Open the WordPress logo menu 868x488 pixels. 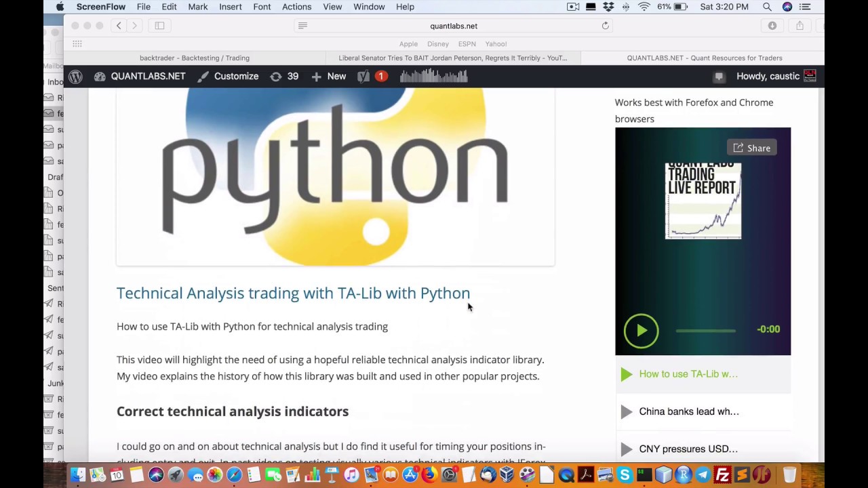75,77
